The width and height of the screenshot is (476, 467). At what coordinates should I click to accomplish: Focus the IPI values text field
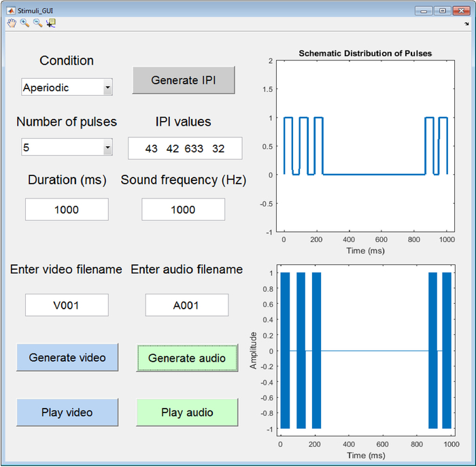tap(185, 148)
